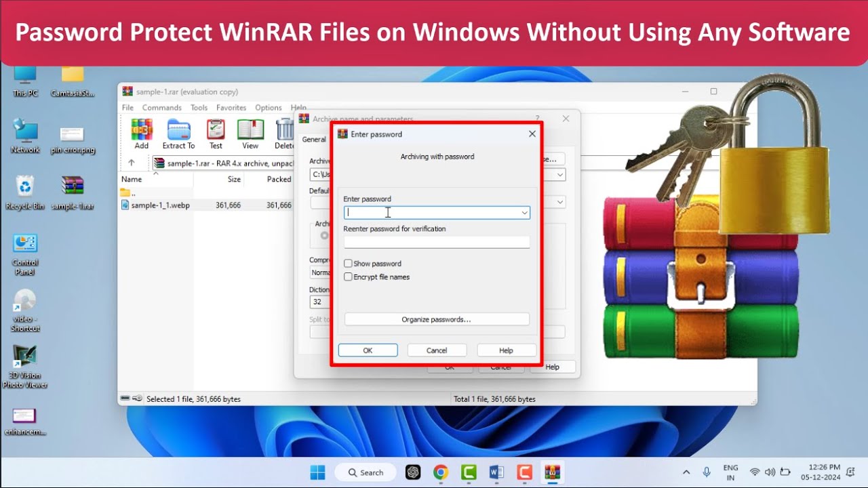The width and height of the screenshot is (868, 488).
Task: Click the Organize passwords button
Action: click(437, 319)
